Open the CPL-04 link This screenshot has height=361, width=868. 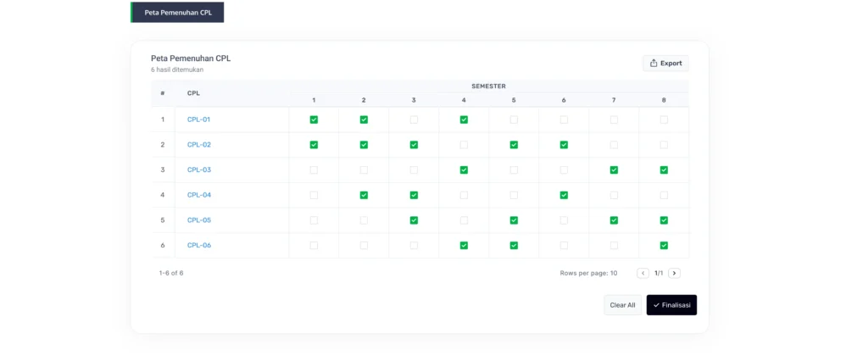[198, 195]
